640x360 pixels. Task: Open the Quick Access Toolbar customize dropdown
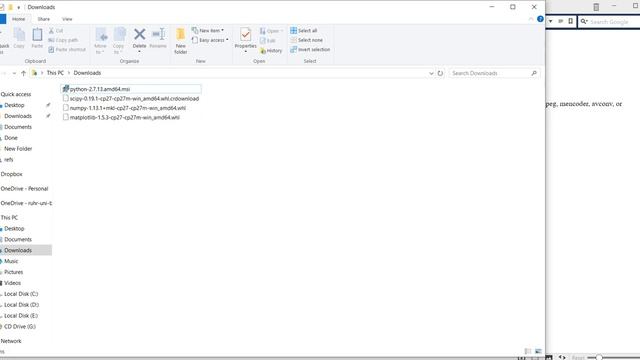coord(18,7)
